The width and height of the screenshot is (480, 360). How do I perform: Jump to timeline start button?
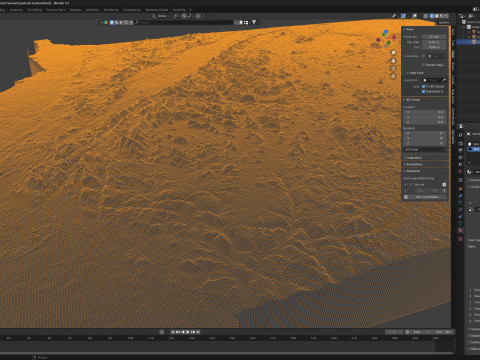(x=173, y=332)
